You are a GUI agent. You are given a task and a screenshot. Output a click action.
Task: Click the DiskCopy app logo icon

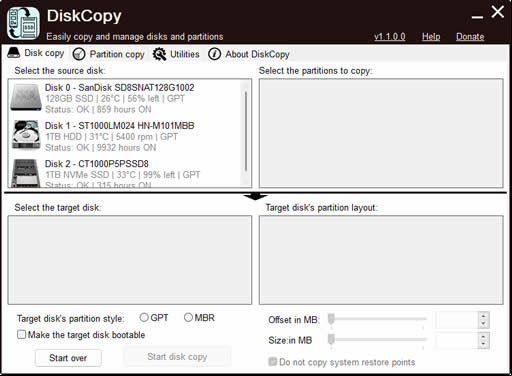(23, 23)
